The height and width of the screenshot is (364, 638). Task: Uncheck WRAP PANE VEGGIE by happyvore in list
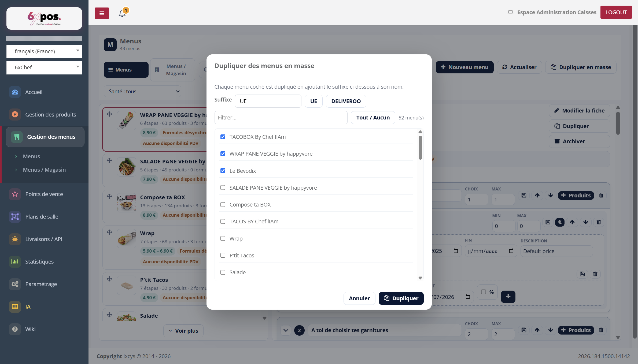[x=223, y=154]
